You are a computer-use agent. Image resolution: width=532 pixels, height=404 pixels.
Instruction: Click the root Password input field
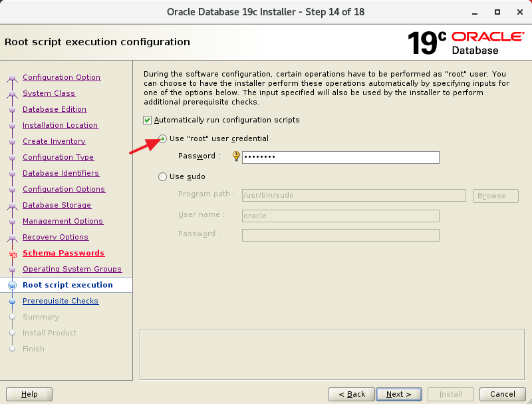340,157
